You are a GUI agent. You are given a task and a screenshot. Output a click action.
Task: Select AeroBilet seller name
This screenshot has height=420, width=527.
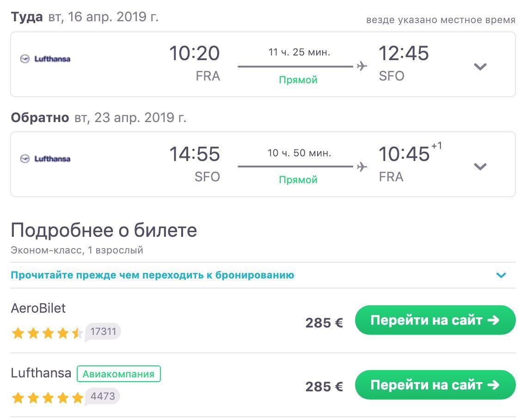click(38, 309)
